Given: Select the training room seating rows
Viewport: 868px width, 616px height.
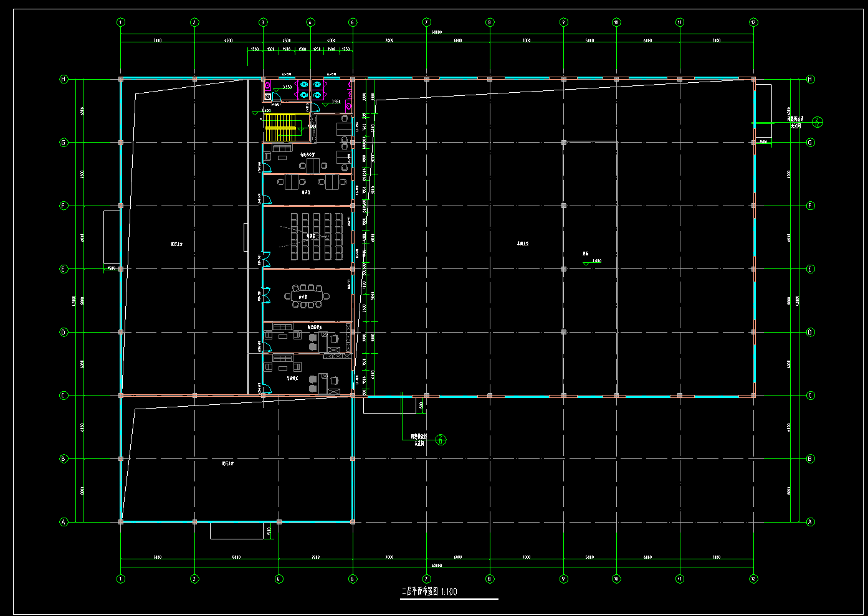Looking at the screenshot, I should pyautogui.click(x=317, y=237).
